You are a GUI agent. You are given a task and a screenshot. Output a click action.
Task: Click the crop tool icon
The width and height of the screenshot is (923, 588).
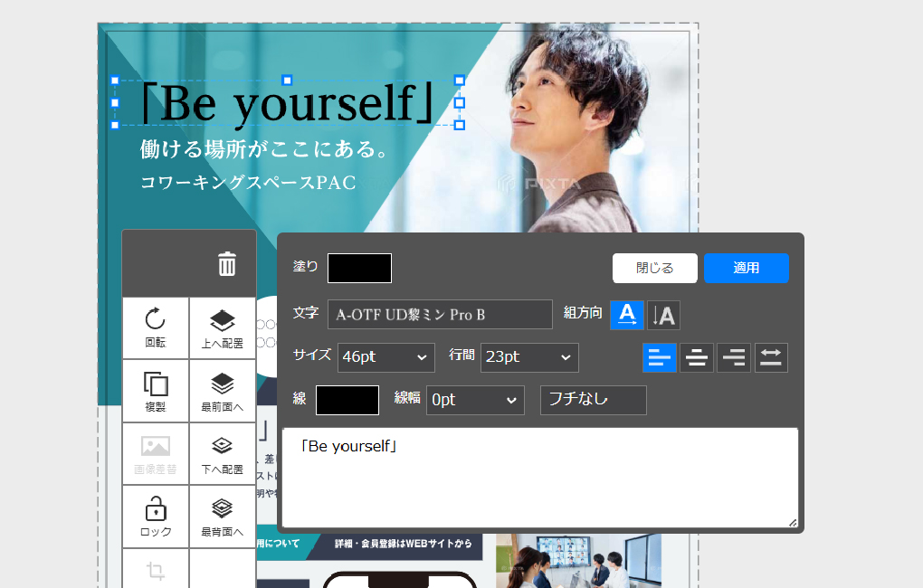[156, 570]
